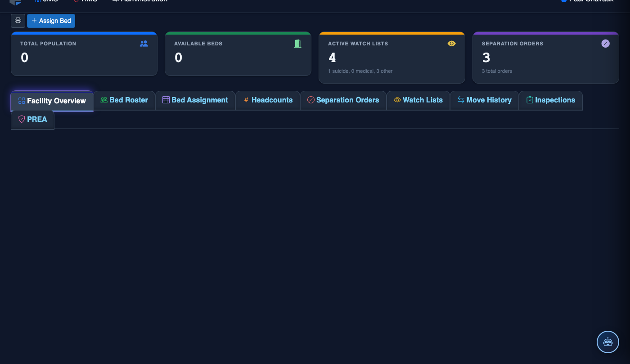This screenshot has height=364, width=630.
Task: Click the Separation Orders count "3"
Action: point(486,58)
